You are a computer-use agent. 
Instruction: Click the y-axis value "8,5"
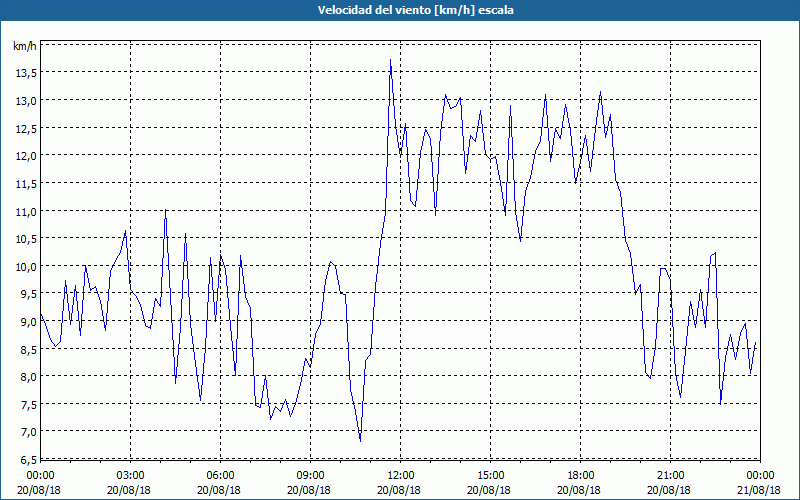28,350
